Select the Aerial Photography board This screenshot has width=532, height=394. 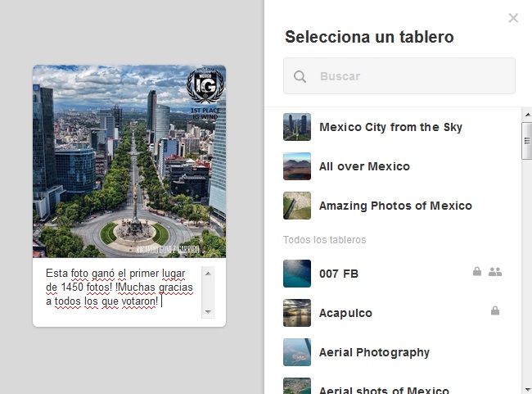tap(393, 352)
